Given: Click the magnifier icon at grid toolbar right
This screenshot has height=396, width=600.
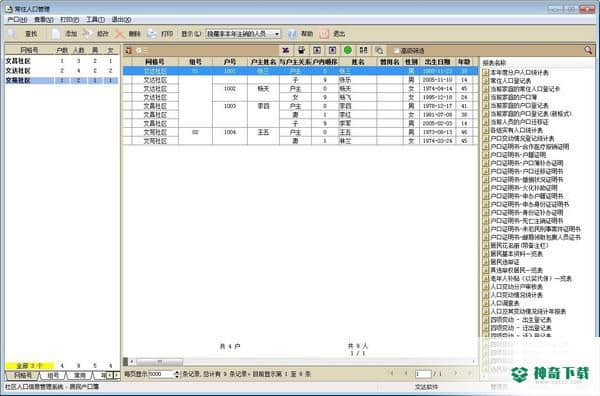Looking at the screenshot, I should [x=588, y=50].
